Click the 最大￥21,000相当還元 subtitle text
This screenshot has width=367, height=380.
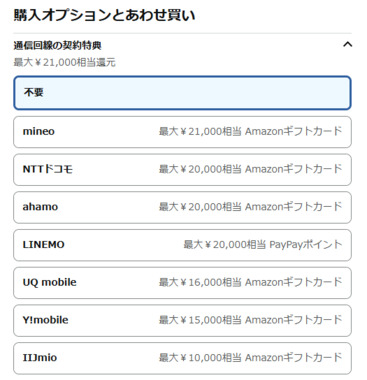tap(64, 62)
